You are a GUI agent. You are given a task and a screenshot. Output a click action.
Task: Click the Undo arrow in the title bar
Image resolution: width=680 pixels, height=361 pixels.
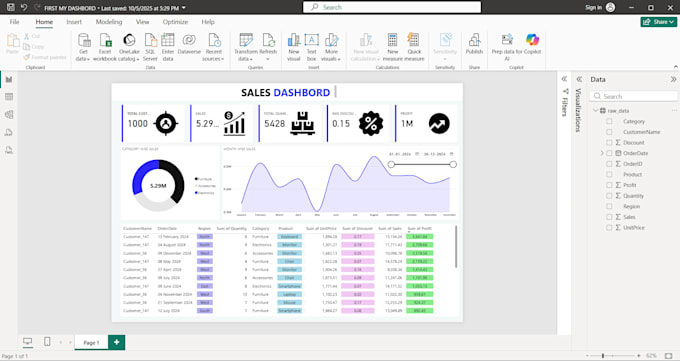pos(24,7)
